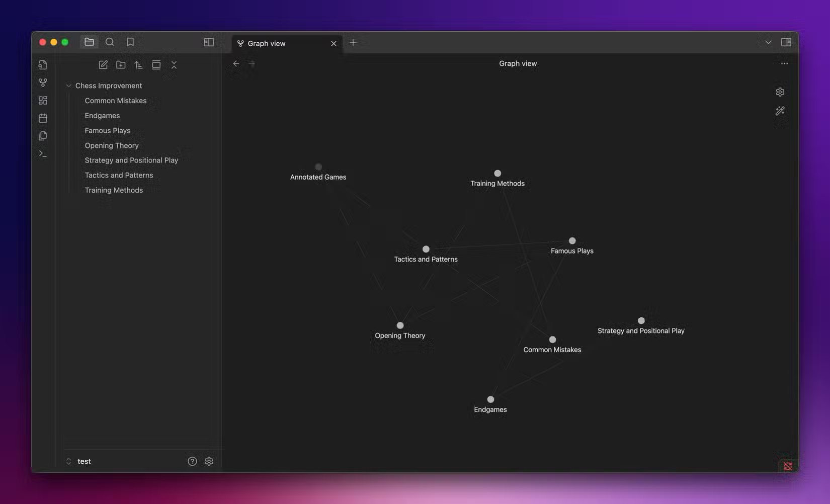Screen dimensions: 830x504
Task: Open the terminal icon in the left ribbon
Action: [43, 153]
